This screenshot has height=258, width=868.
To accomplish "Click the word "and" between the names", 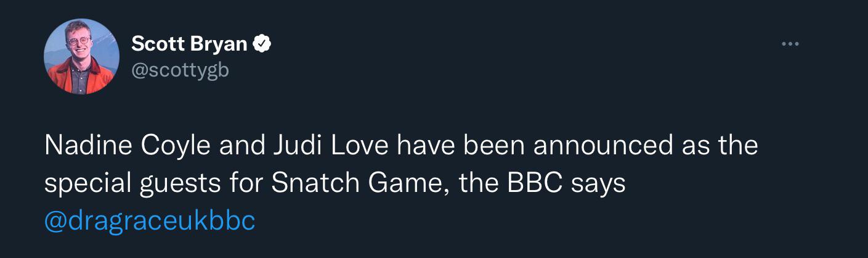I will coord(233,146).
